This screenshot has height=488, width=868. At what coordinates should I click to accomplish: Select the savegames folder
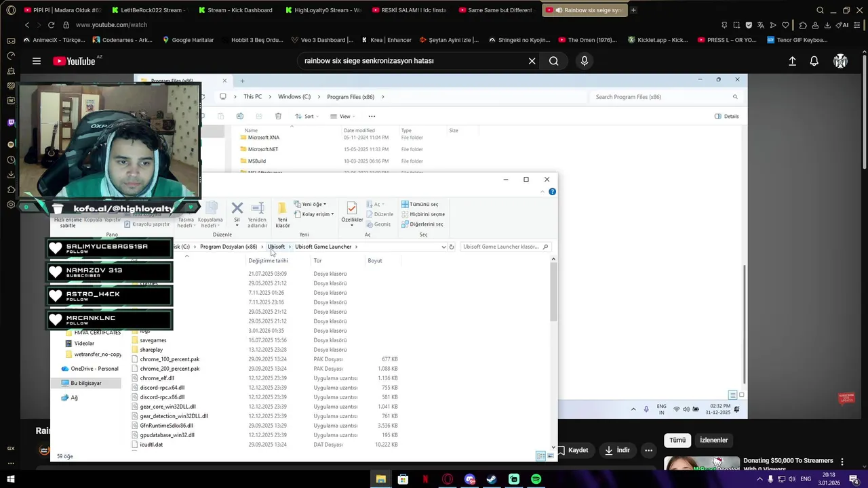coord(153,340)
